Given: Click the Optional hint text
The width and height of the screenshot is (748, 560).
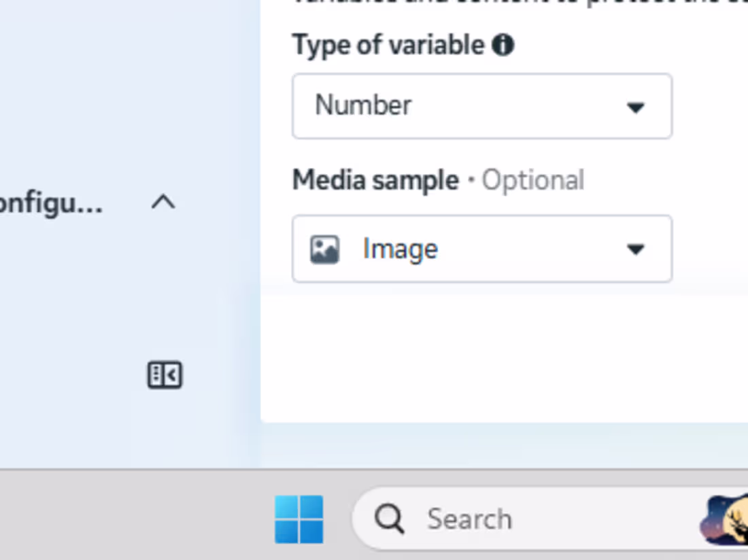Looking at the screenshot, I should coord(533,180).
